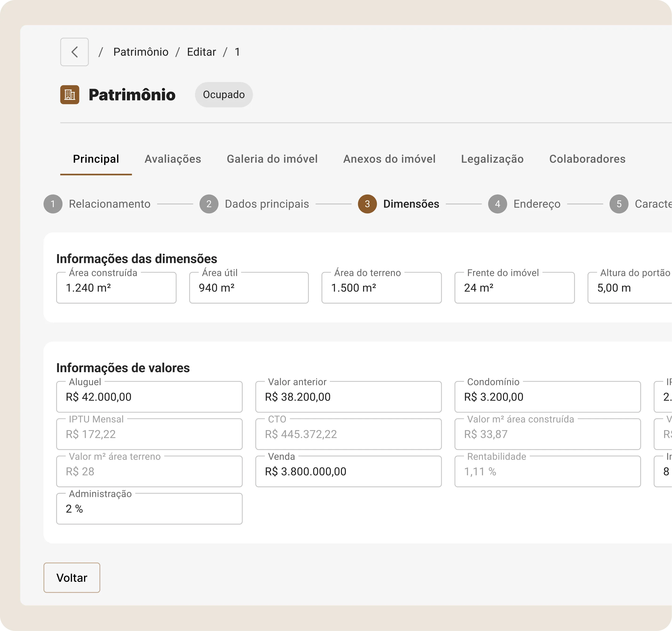Click Patrimônio breadcrumb link
The width and height of the screenshot is (672, 631).
click(141, 52)
